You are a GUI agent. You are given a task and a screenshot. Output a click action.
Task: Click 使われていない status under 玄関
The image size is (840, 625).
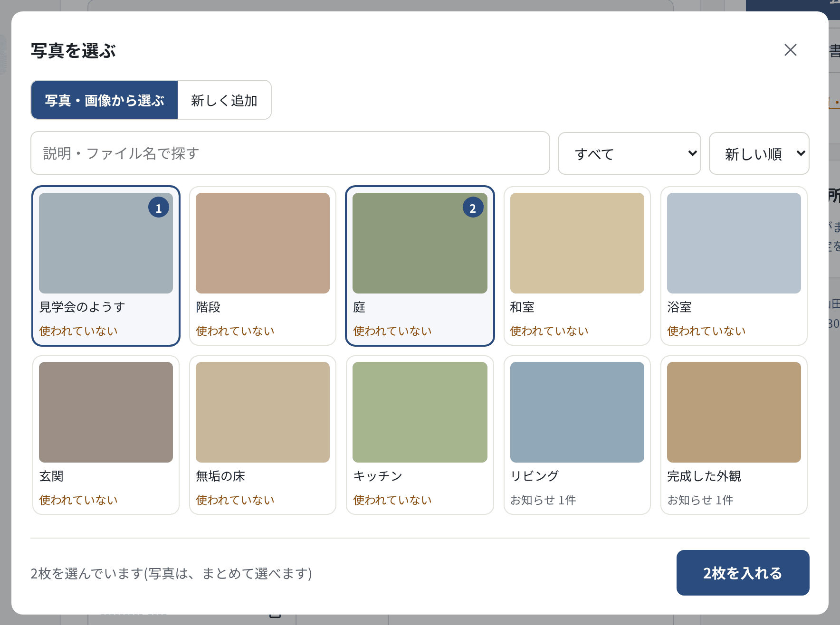click(x=78, y=500)
